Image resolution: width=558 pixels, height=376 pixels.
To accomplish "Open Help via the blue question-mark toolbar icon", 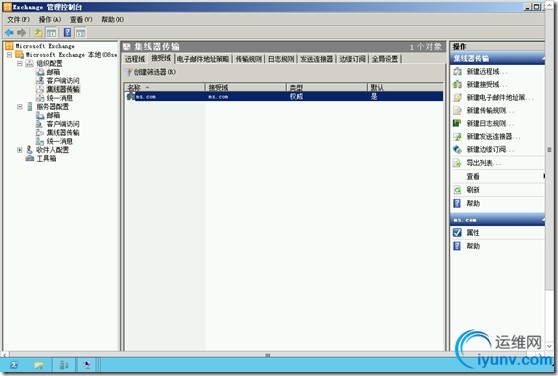I will (67, 33).
